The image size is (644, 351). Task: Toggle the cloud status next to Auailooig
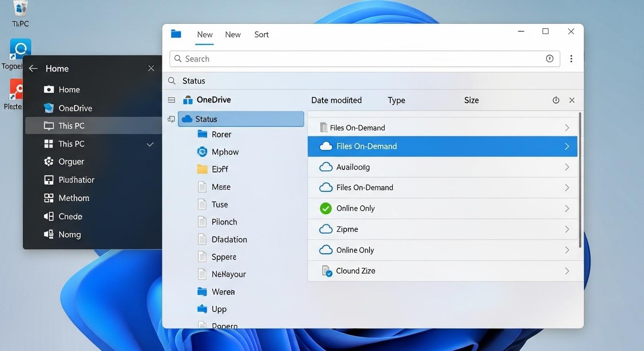coord(325,167)
